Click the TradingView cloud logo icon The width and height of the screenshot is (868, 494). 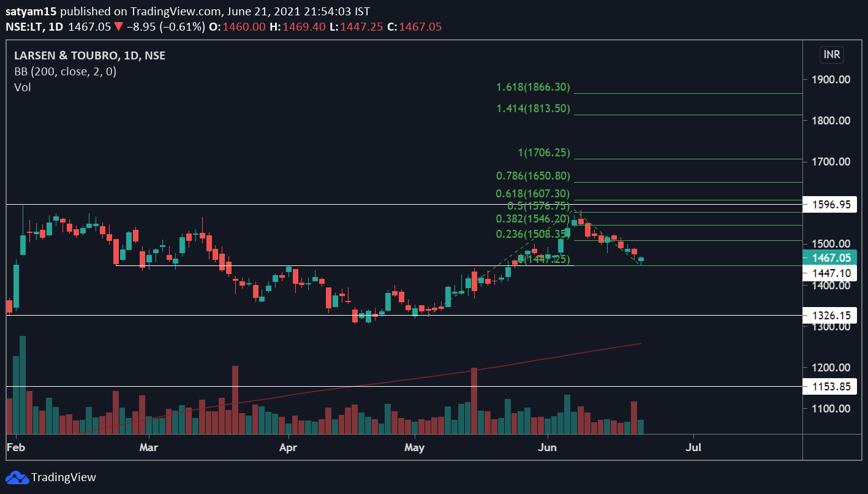[x=17, y=477]
